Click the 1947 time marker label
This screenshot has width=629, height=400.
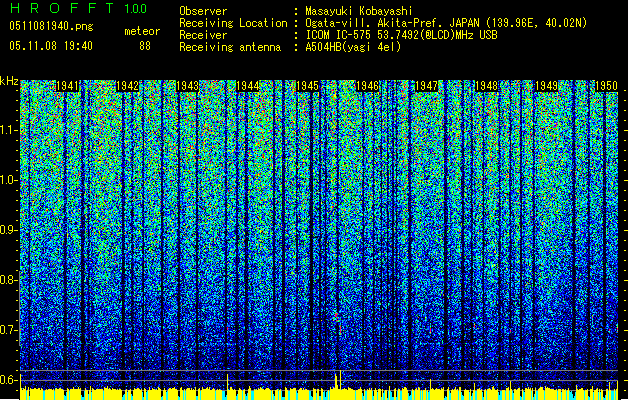tap(426, 86)
